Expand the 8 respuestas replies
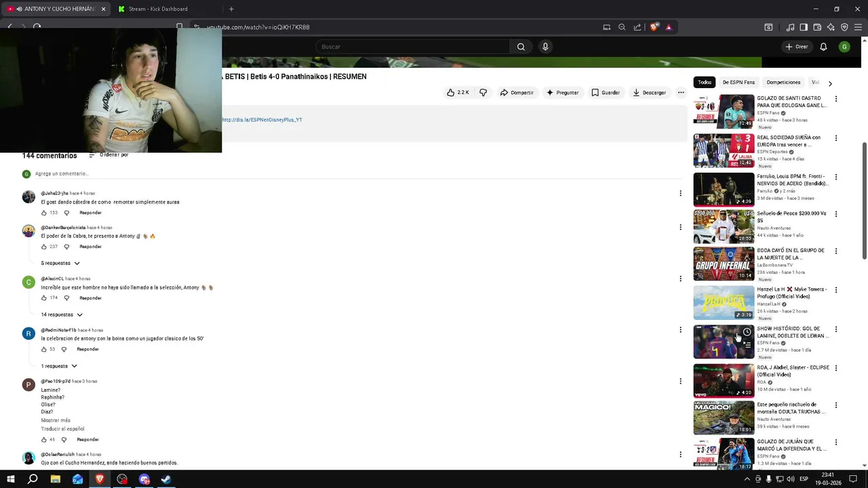The image size is (868, 488). [x=60, y=263]
